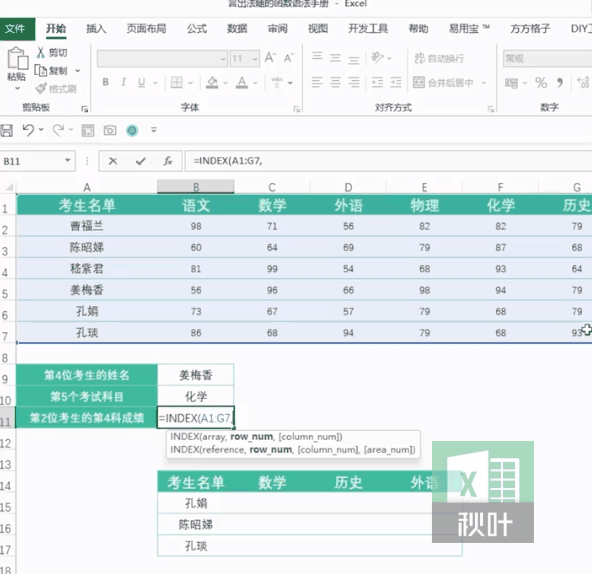The width and height of the screenshot is (592, 574).
Task: Click the comma style icon
Action: [560, 82]
